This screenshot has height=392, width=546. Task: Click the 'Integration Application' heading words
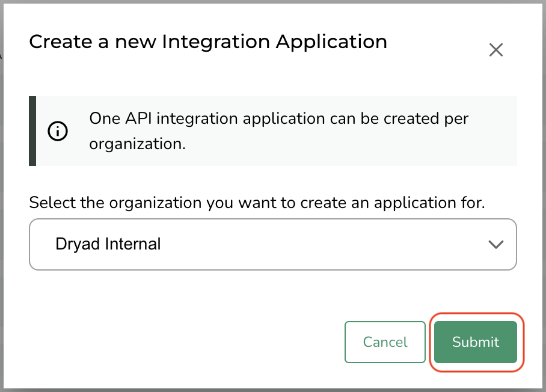point(274,42)
